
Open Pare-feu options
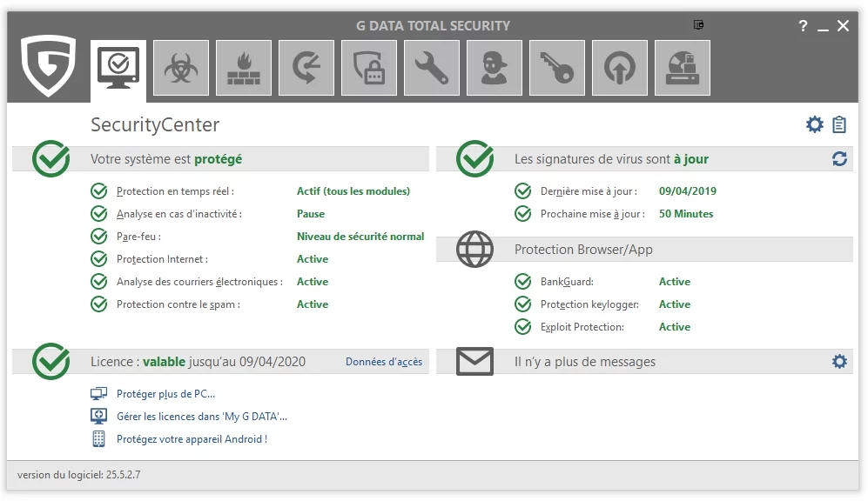(139, 237)
